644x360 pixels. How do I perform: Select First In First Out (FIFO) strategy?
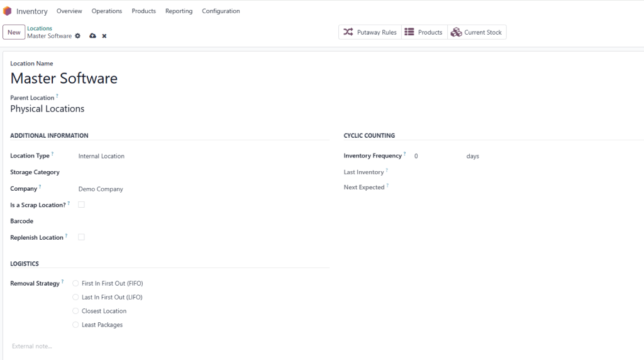(x=76, y=283)
